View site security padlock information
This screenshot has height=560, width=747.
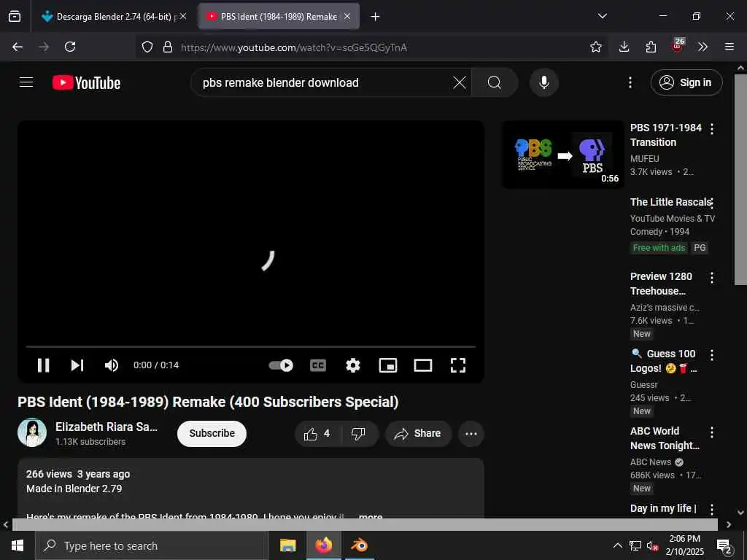167,47
